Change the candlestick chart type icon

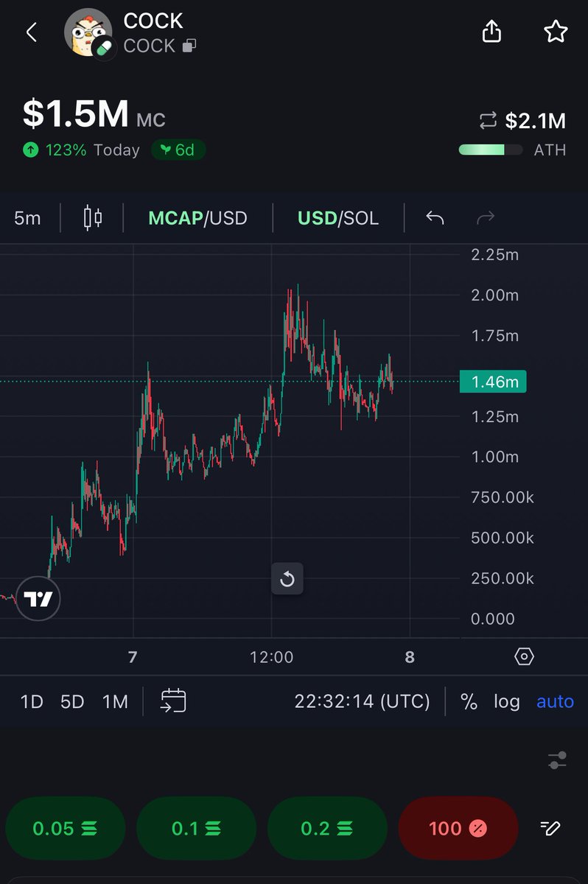point(93,218)
